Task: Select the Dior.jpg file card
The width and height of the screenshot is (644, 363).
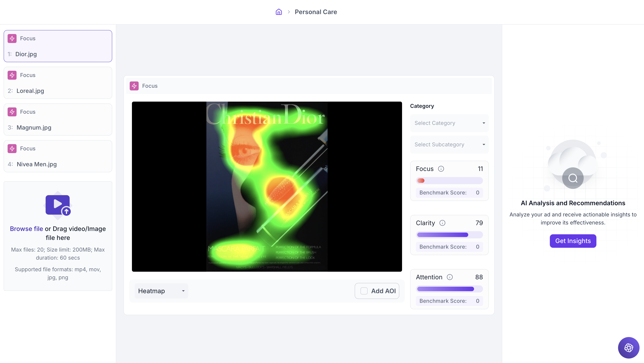Action: pos(58,46)
